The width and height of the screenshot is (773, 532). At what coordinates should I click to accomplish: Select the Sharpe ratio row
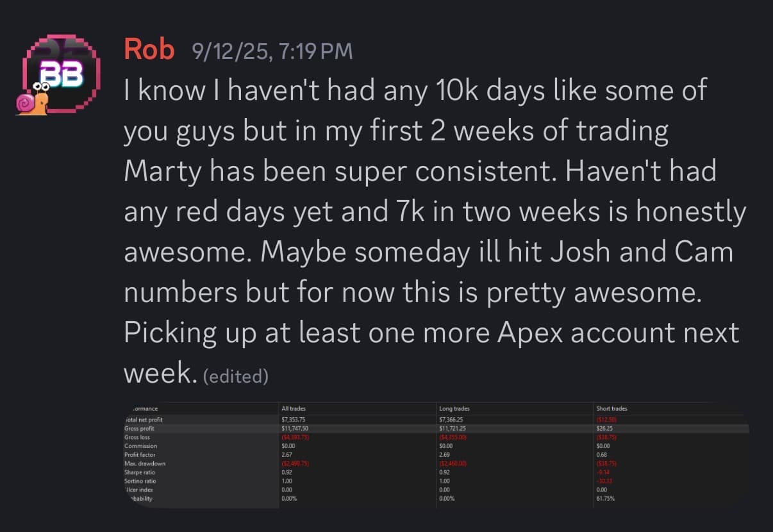click(139, 472)
